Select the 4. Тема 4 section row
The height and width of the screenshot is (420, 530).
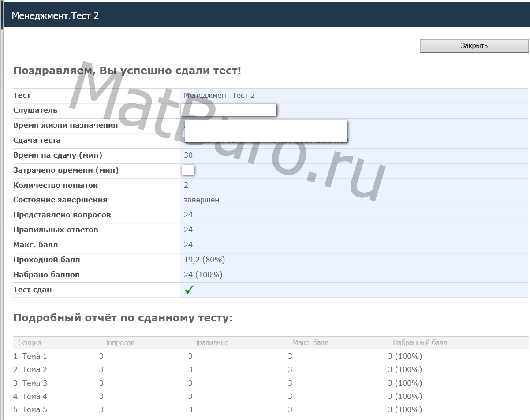coord(30,396)
